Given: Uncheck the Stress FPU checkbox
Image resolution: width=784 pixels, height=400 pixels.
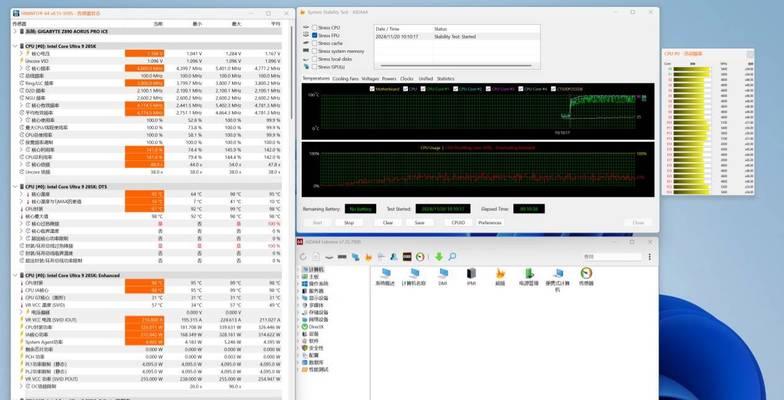Looking at the screenshot, I should (314, 36).
